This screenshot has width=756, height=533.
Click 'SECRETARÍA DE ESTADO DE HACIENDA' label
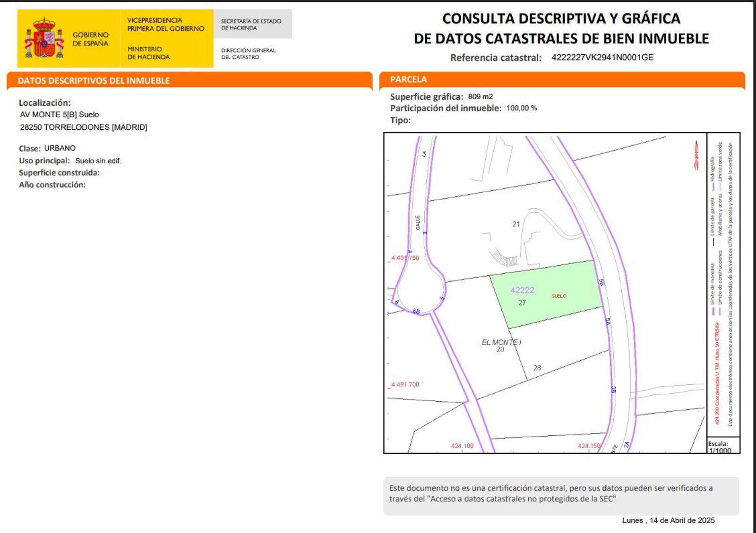click(251, 25)
